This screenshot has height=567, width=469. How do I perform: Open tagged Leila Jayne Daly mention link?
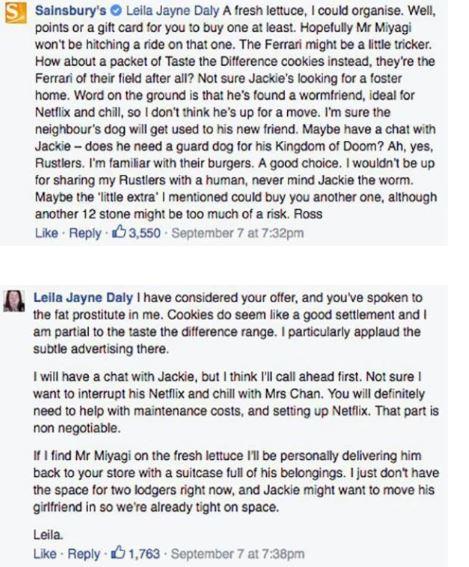coord(172,11)
